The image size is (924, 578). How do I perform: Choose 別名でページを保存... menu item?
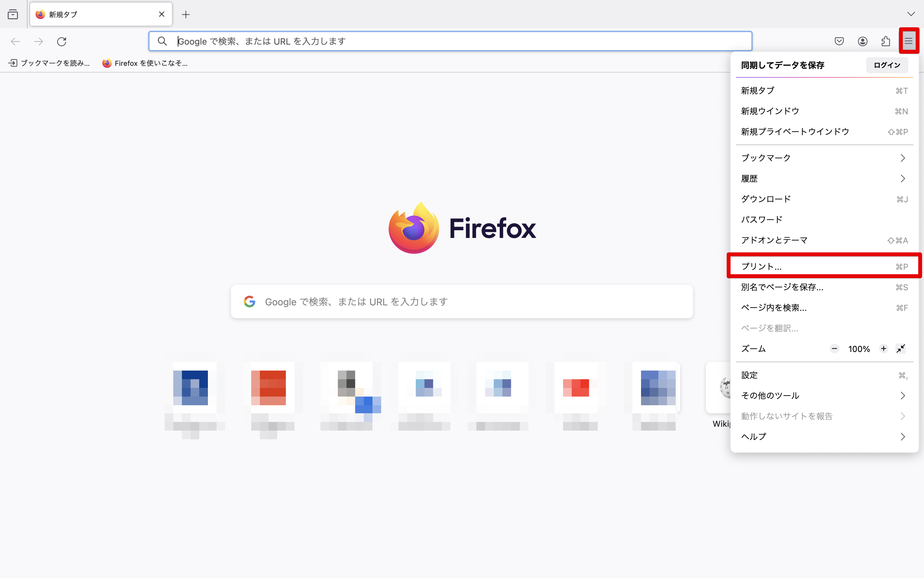[824, 287]
